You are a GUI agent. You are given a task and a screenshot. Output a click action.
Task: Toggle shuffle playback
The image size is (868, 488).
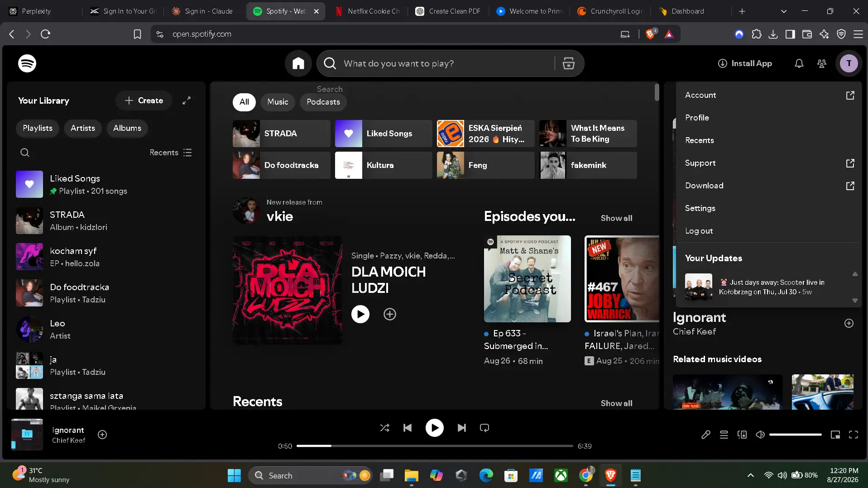point(385,428)
